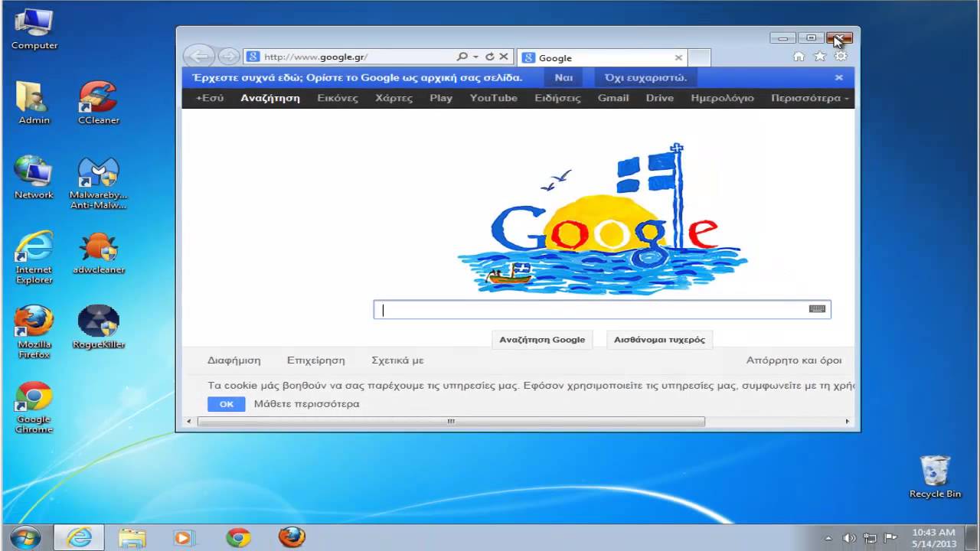Select the CCleaner desktop icon
The width and height of the screenshot is (980, 551).
pyautogui.click(x=98, y=103)
